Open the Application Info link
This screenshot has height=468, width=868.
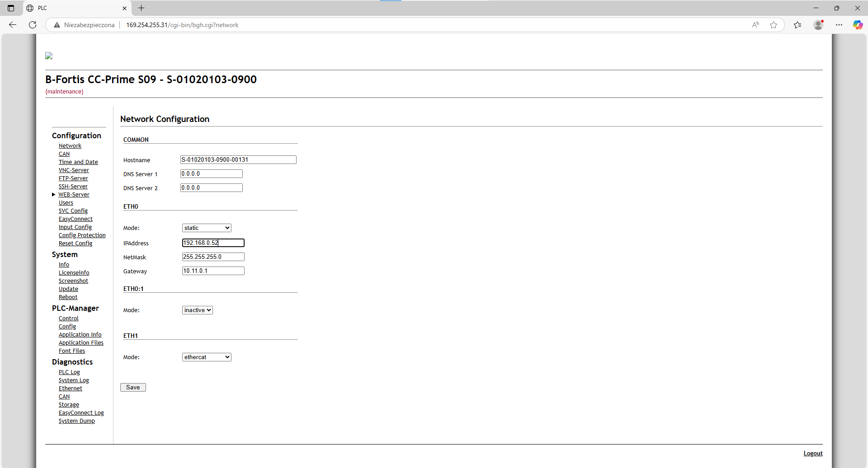click(x=80, y=335)
